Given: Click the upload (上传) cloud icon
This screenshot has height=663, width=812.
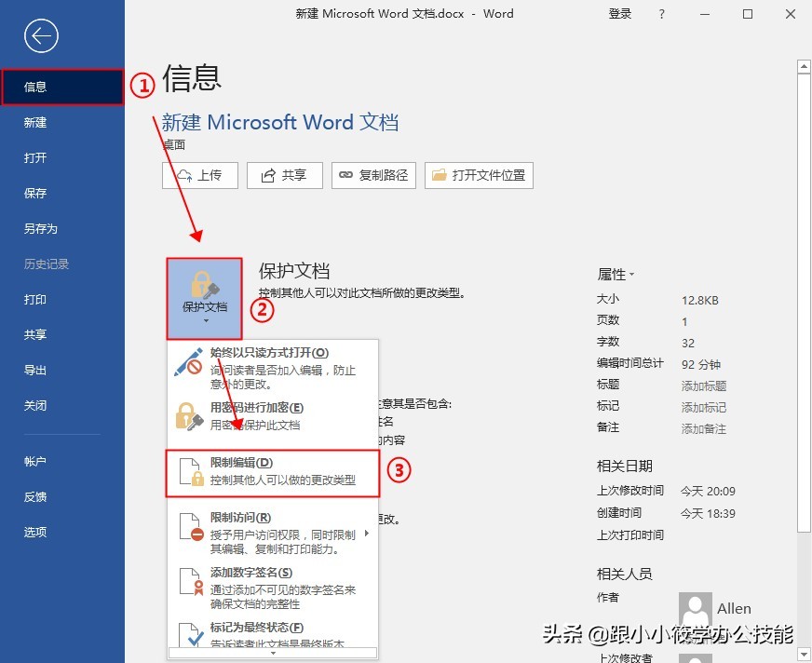Looking at the screenshot, I should 186,175.
